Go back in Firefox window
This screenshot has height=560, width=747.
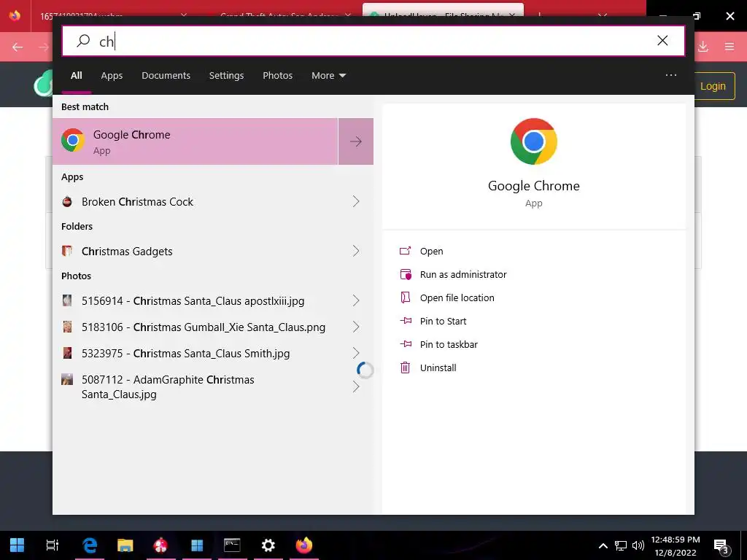[18, 47]
